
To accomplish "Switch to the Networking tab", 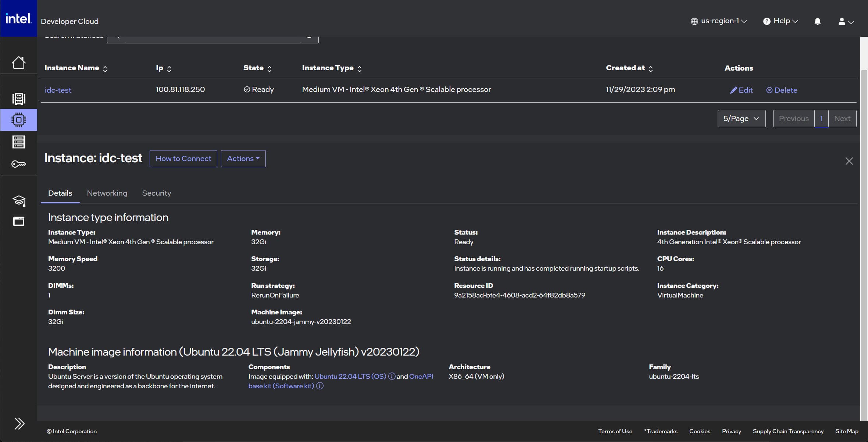I will (107, 193).
